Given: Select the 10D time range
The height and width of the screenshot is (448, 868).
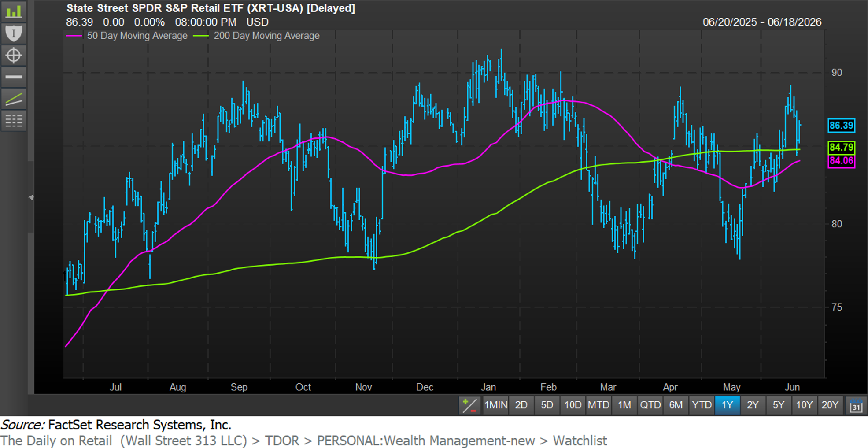Looking at the screenshot, I should coord(573,405).
